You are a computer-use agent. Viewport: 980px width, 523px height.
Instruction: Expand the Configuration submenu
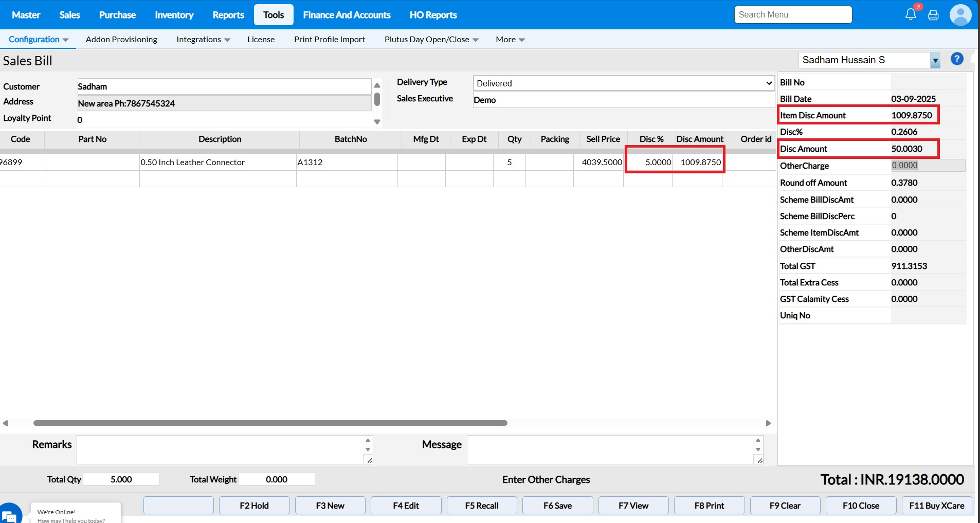pyautogui.click(x=39, y=40)
